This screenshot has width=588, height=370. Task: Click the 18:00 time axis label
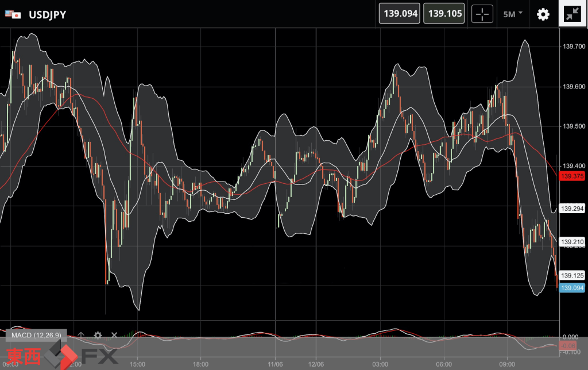200,364
